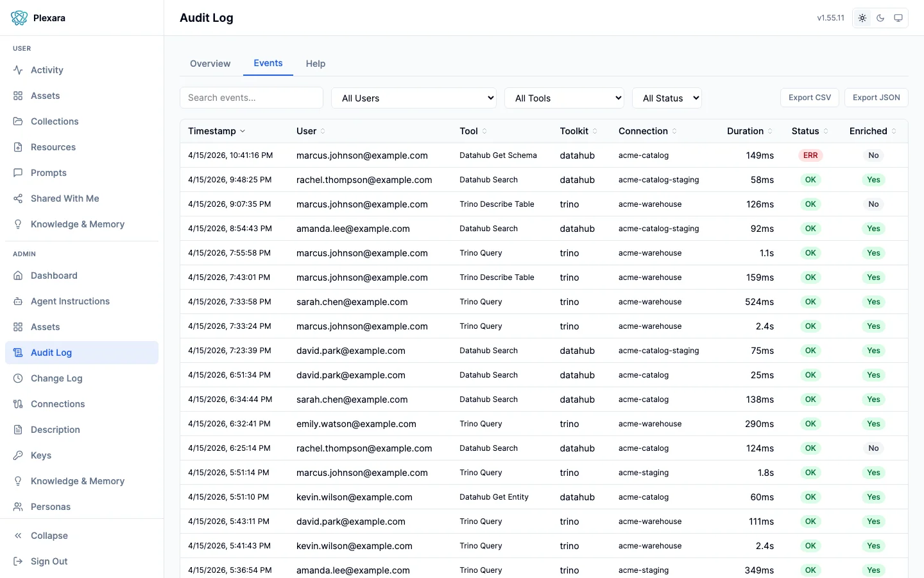The height and width of the screenshot is (578, 924).
Task: Focus the Search events input field
Action: coord(252,98)
